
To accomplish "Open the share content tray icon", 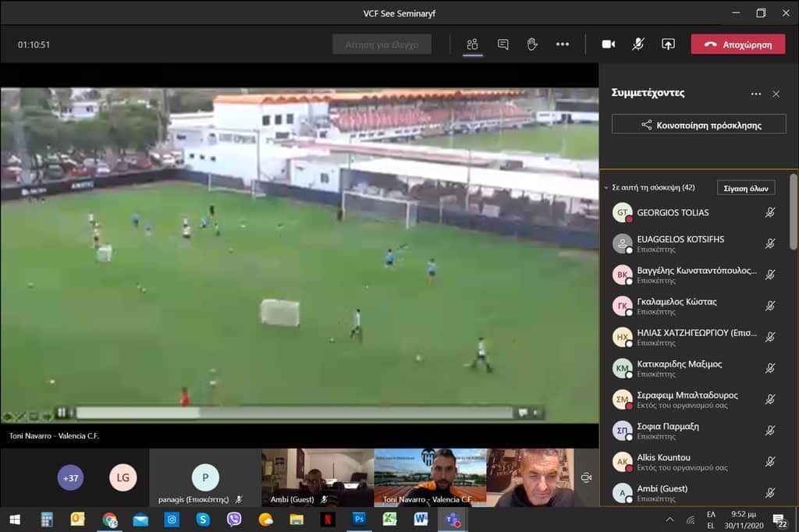I will tap(668, 44).
